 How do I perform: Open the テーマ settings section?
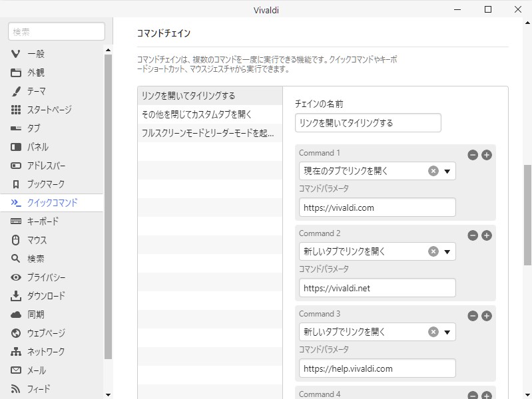[x=51, y=91]
